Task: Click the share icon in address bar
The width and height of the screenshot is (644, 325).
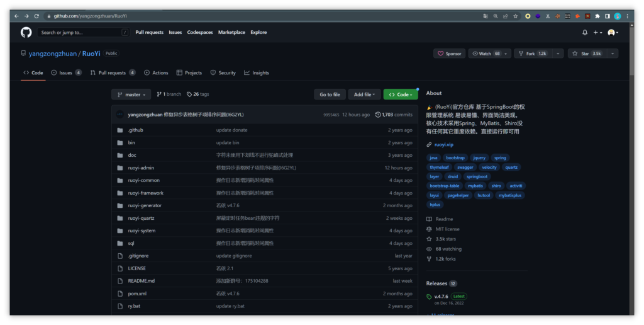Action: [505, 16]
